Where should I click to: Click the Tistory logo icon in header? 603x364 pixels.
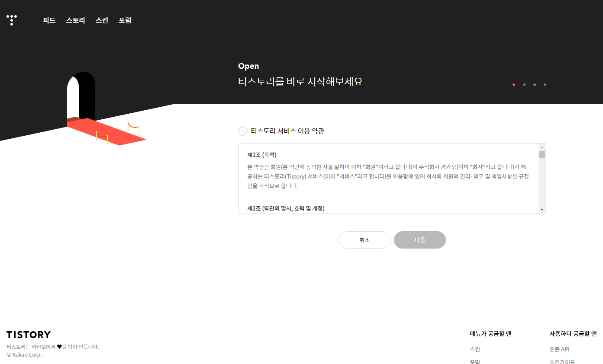pyautogui.click(x=12, y=20)
